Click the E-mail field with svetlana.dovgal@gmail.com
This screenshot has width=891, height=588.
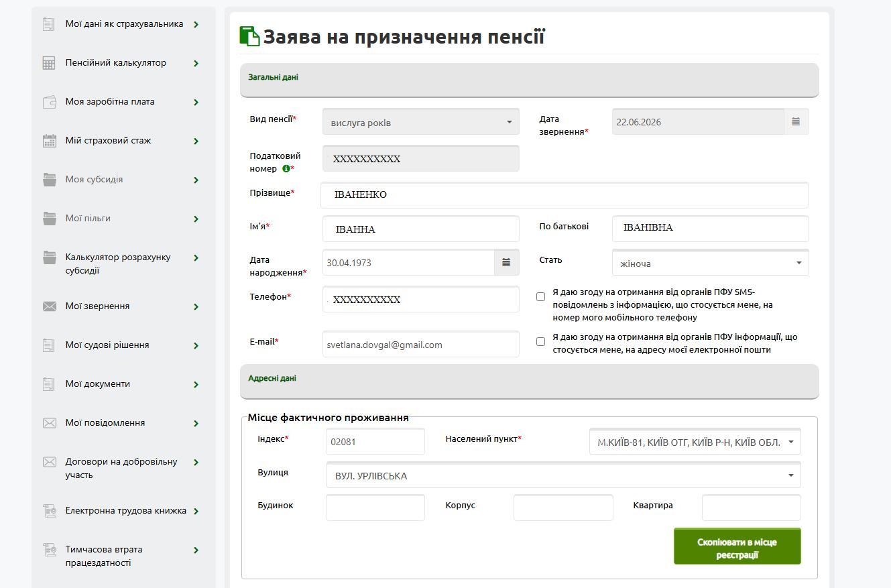(421, 345)
